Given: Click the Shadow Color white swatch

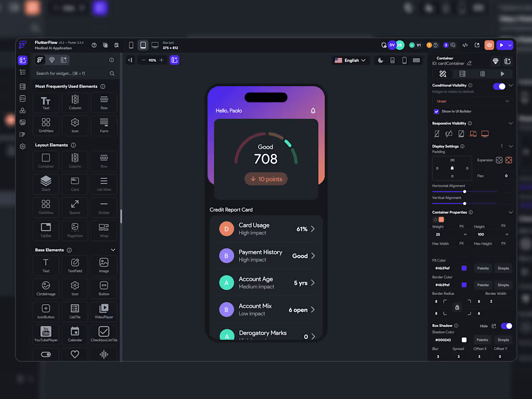Looking at the screenshot, I should click(x=464, y=340).
